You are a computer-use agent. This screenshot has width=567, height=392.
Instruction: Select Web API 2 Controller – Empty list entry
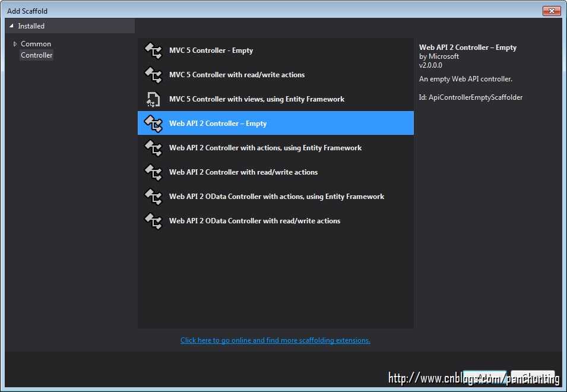[x=275, y=123]
